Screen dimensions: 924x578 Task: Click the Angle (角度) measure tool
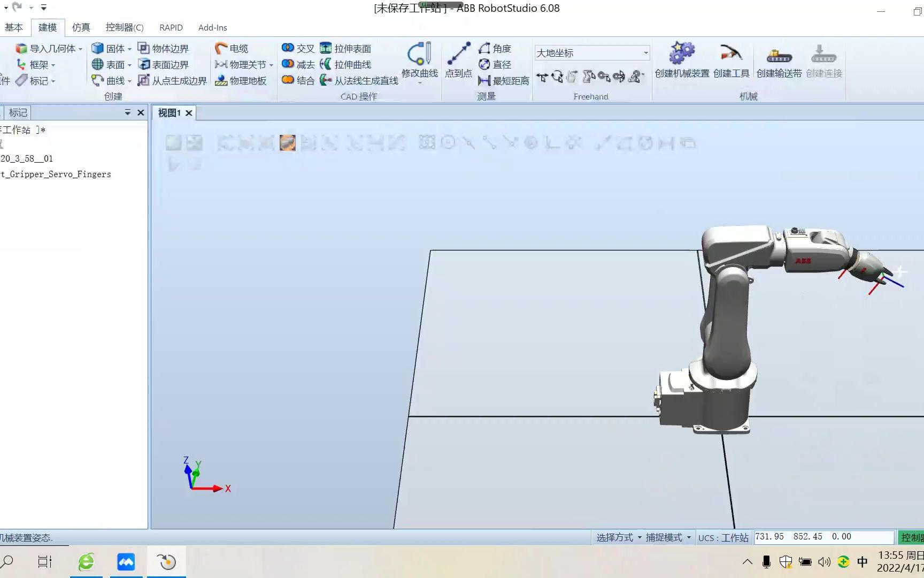point(495,49)
